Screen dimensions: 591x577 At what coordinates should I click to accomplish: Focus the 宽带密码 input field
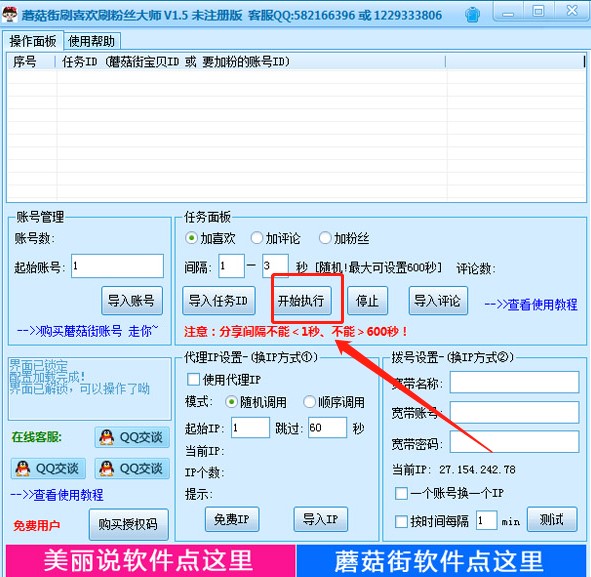[514, 442]
